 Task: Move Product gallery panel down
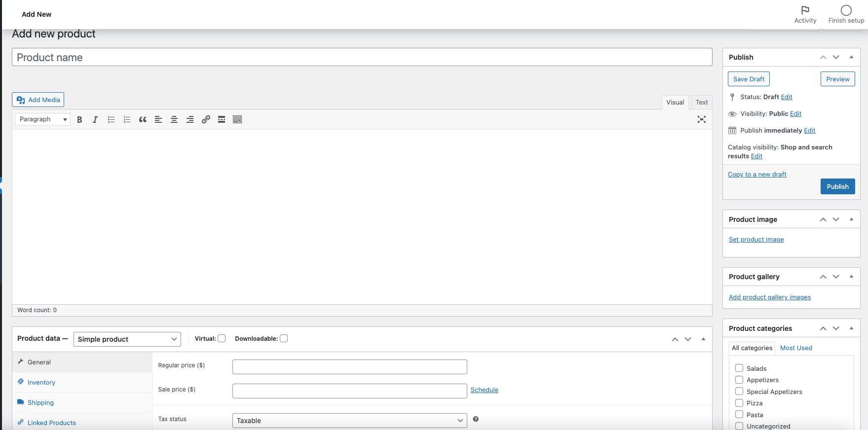[836, 277]
